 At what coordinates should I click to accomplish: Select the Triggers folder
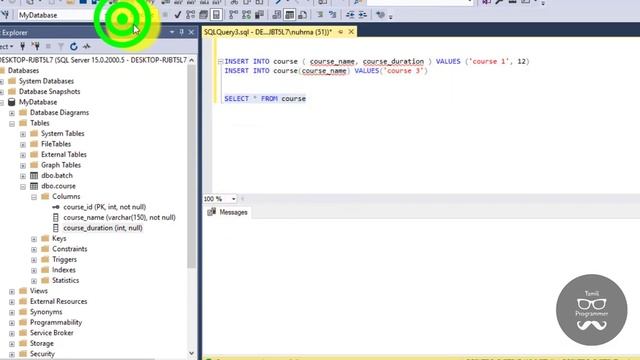(x=64, y=260)
